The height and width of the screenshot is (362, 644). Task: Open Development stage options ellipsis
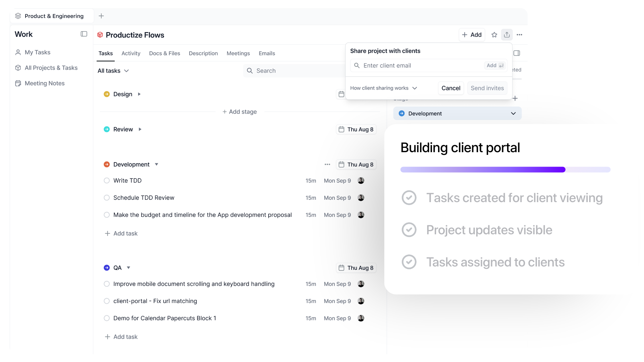pos(327,165)
